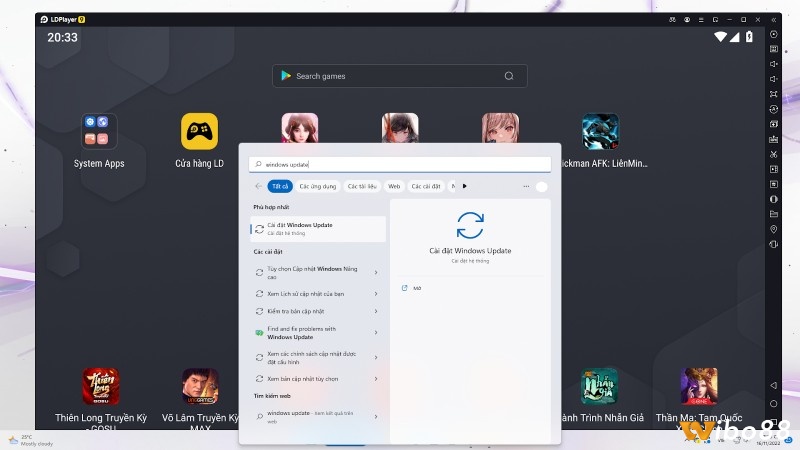Open the three-dots options in the search panel
The height and width of the screenshot is (450, 800).
[x=526, y=186]
